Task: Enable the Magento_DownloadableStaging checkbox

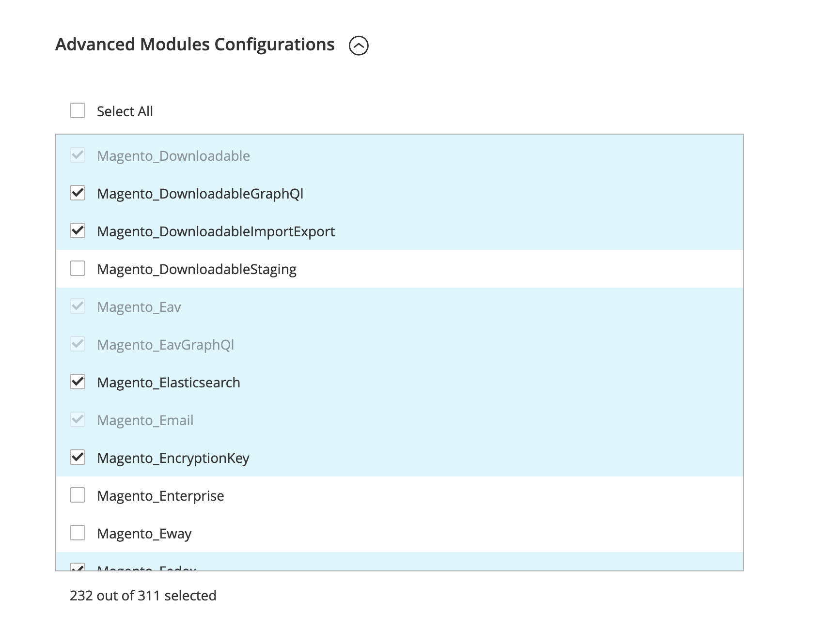Action: tap(78, 268)
